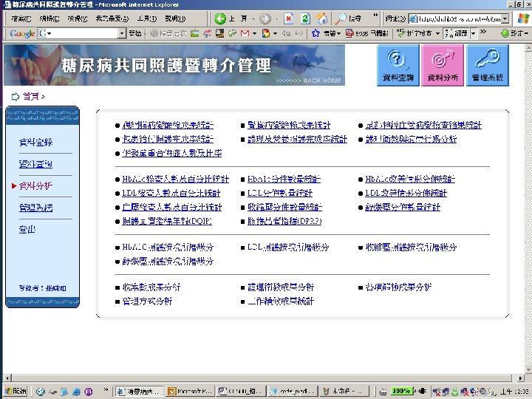The width and height of the screenshot is (532, 399).
Task: Click the sidebar 管理系統 link
Action: [x=35, y=208]
